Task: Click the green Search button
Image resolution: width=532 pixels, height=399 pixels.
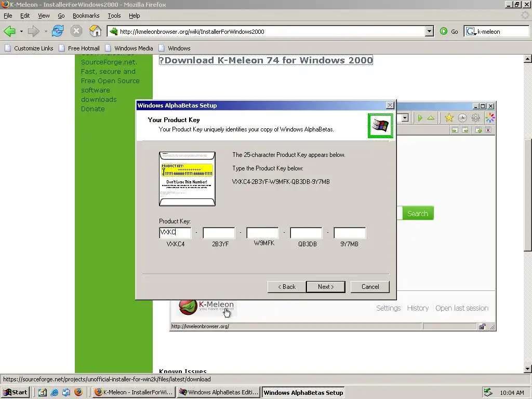Action: click(x=418, y=214)
